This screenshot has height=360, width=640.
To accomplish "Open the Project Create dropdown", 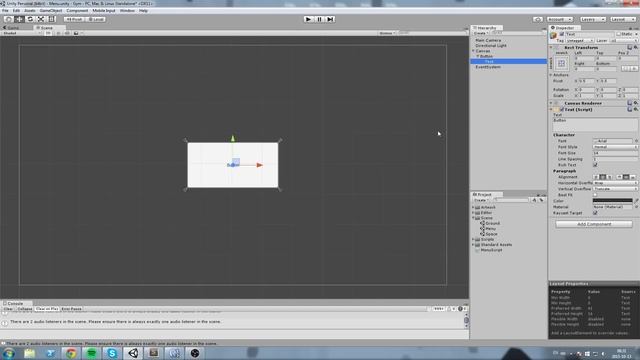I will (481, 200).
